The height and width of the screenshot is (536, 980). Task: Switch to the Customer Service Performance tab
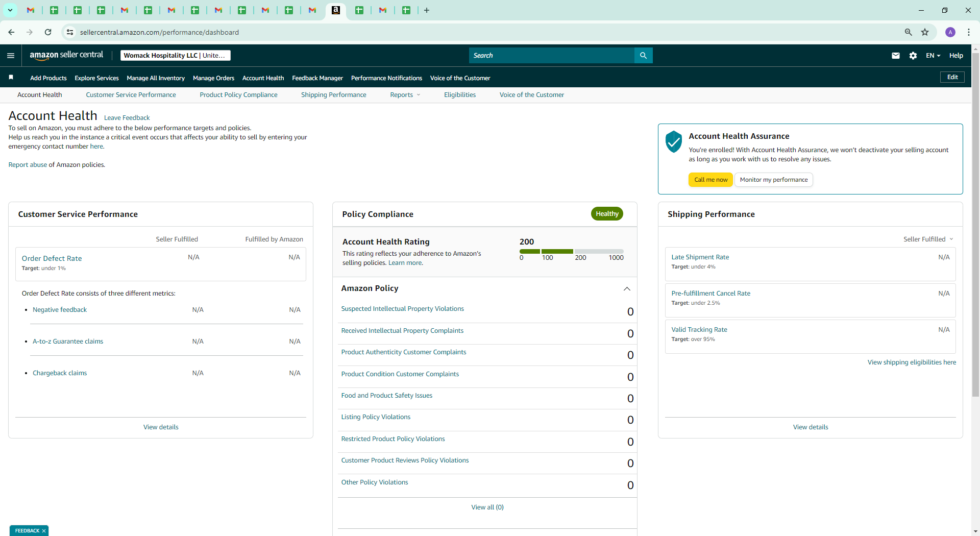tap(131, 95)
